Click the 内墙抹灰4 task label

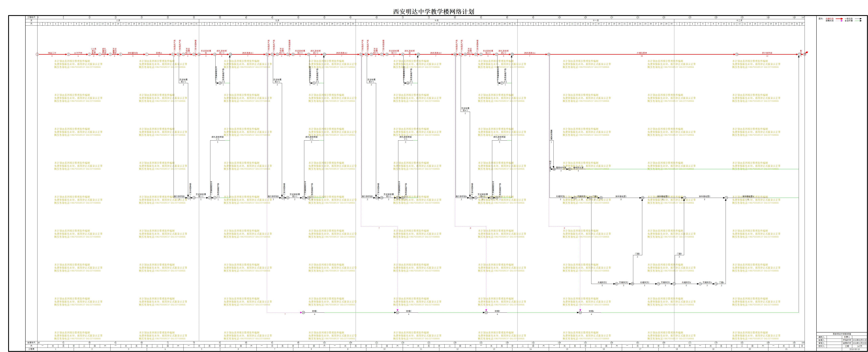[x=686, y=282]
